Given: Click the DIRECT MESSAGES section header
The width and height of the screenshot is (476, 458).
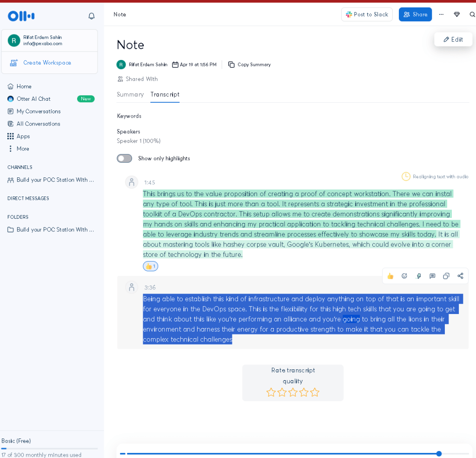Looking at the screenshot, I should tap(28, 198).
